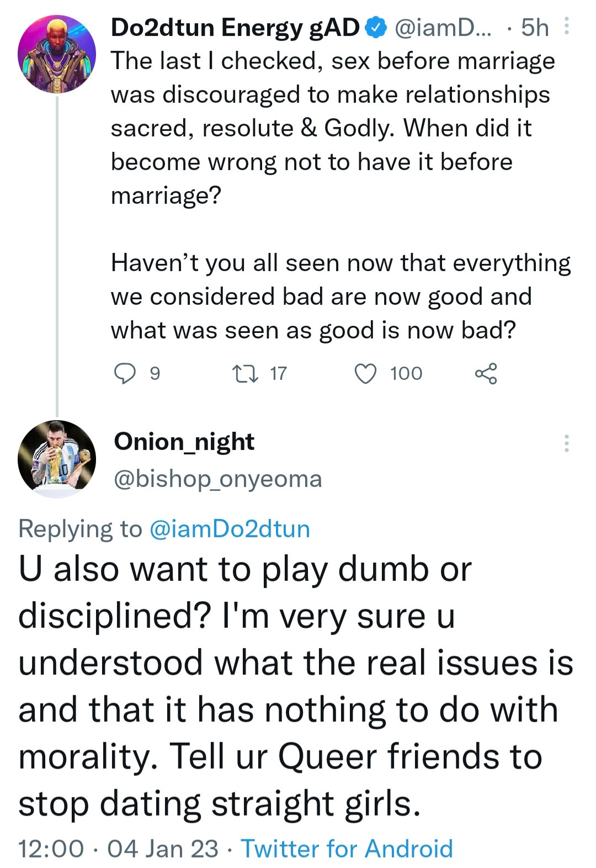Like the Do2dtun tweet with heart icon
Image resolution: width=596 pixels, height=868 pixels.
365,374
